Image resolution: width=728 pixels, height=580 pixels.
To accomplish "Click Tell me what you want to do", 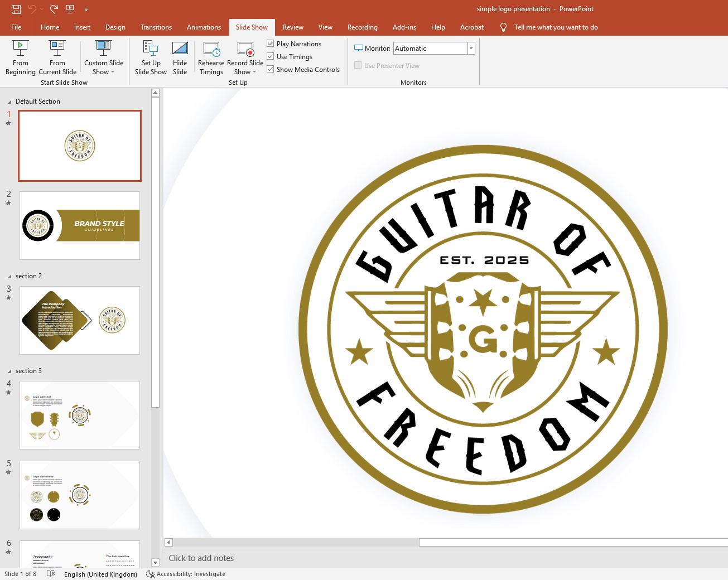I will point(556,27).
